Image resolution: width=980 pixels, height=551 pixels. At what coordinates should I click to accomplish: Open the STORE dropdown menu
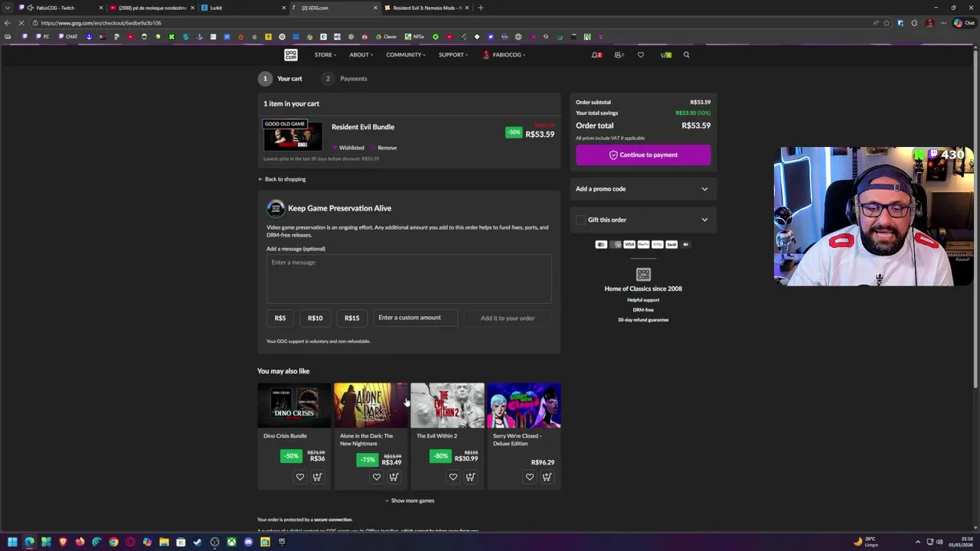click(325, 54)
